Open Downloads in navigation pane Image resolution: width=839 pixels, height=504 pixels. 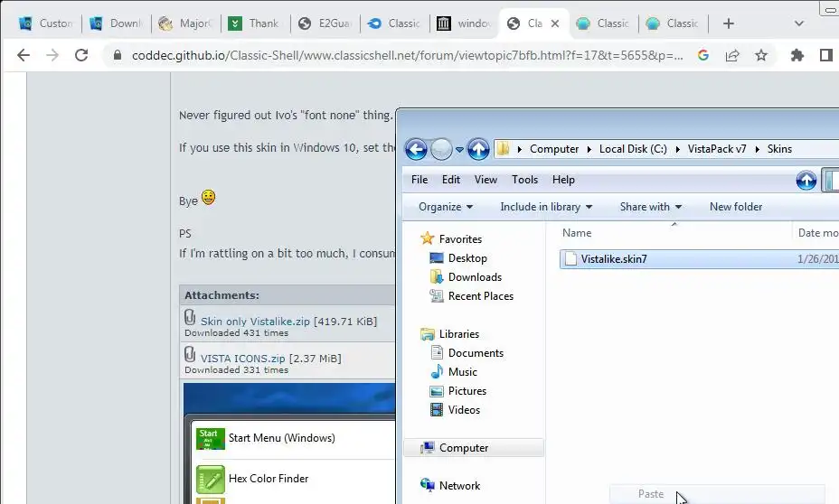coord(476,277)
